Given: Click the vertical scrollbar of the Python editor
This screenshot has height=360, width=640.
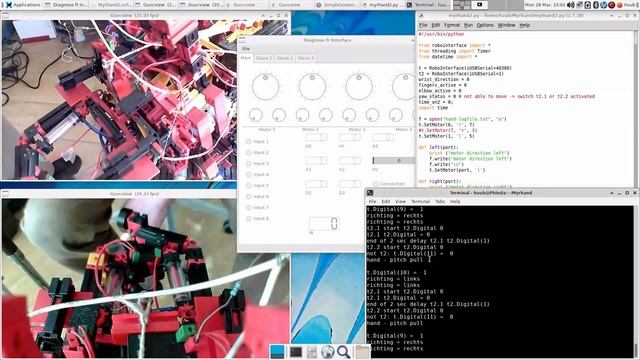Looking at the screenshot, I should point(636,108).
